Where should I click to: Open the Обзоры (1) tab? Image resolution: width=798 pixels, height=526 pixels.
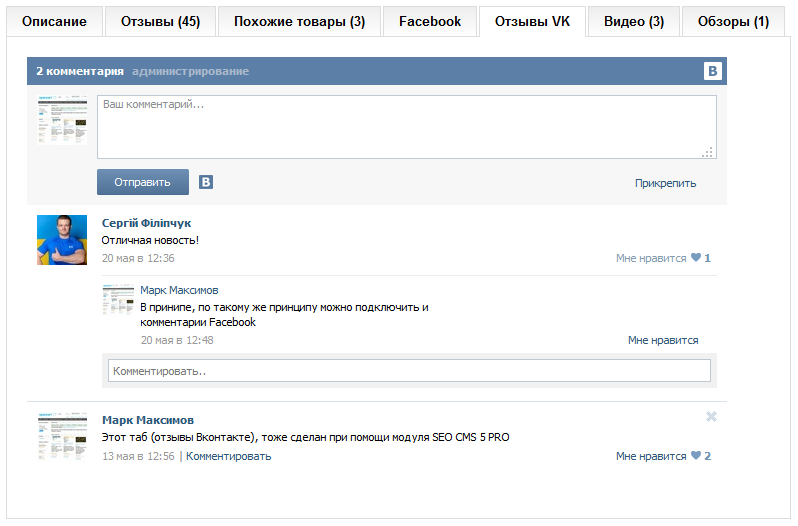733,21
